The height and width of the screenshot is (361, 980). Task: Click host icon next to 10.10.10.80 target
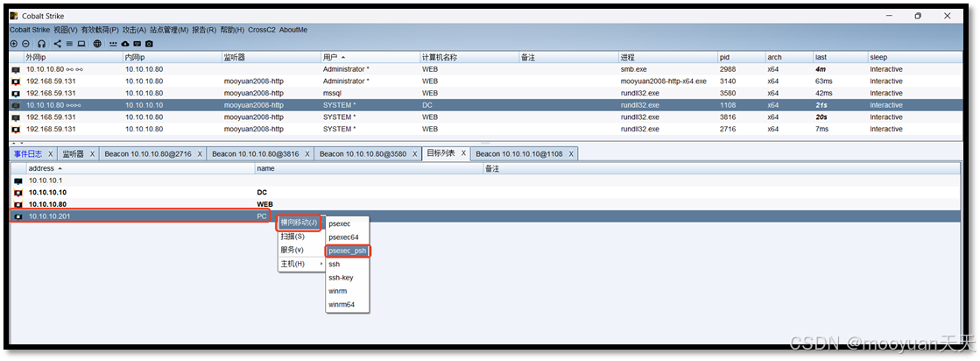pyautogui.click(x=18, y=204)
